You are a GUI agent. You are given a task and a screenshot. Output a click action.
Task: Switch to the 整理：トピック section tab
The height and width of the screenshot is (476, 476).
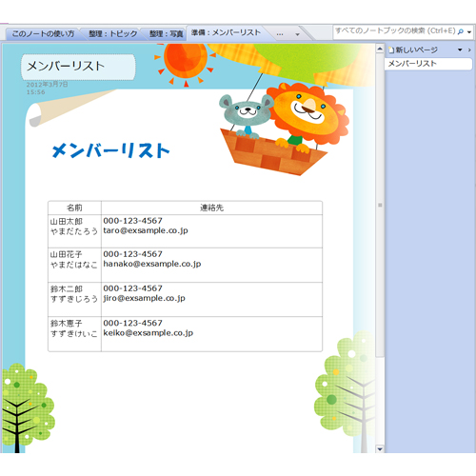pos(112,33)
